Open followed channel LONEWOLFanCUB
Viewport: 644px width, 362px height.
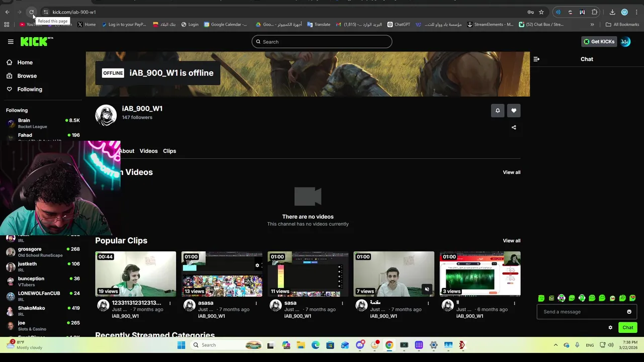coord(43,296)
